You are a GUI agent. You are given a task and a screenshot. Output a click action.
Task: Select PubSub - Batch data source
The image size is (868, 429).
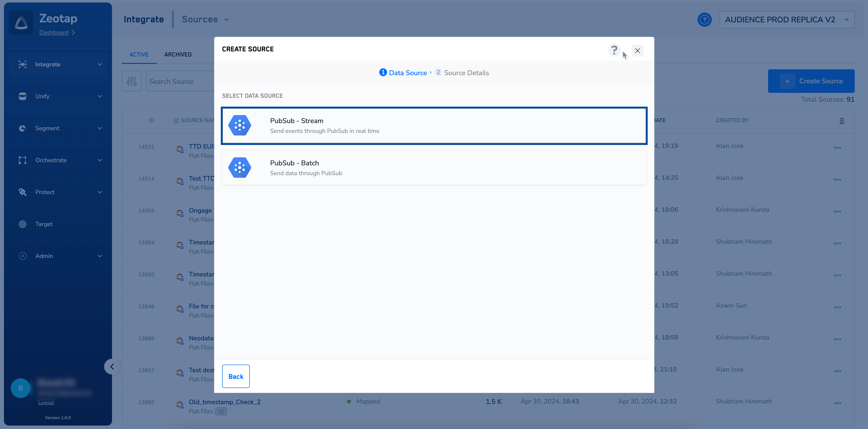434,168
